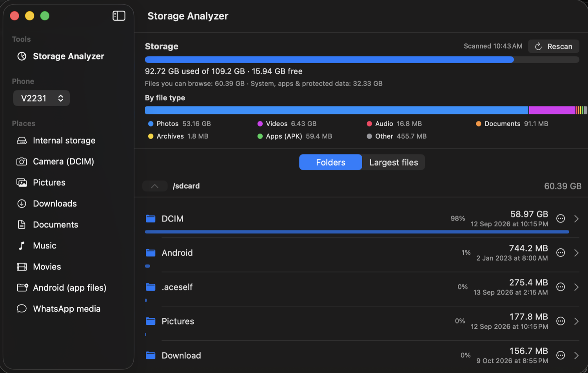
Task: Switch to the Largest files tab
Action: pos(394,162)
